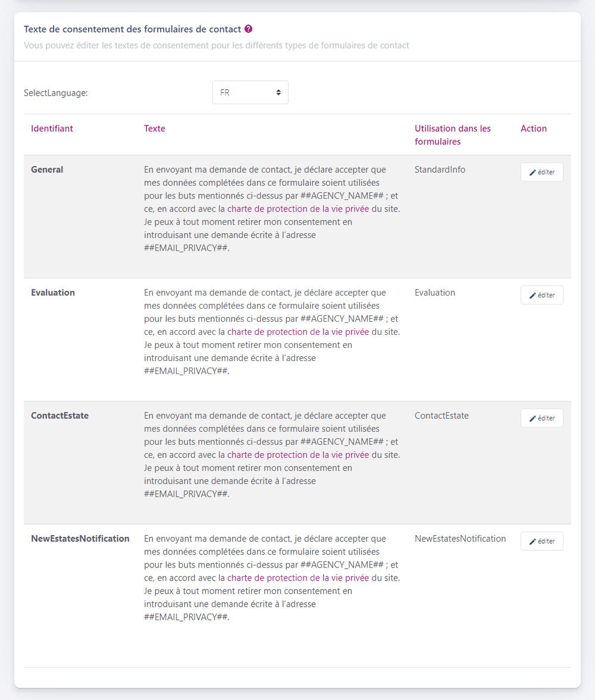
Task: Edit the Evaluation consent text
Action: click(x=541, y=295)
